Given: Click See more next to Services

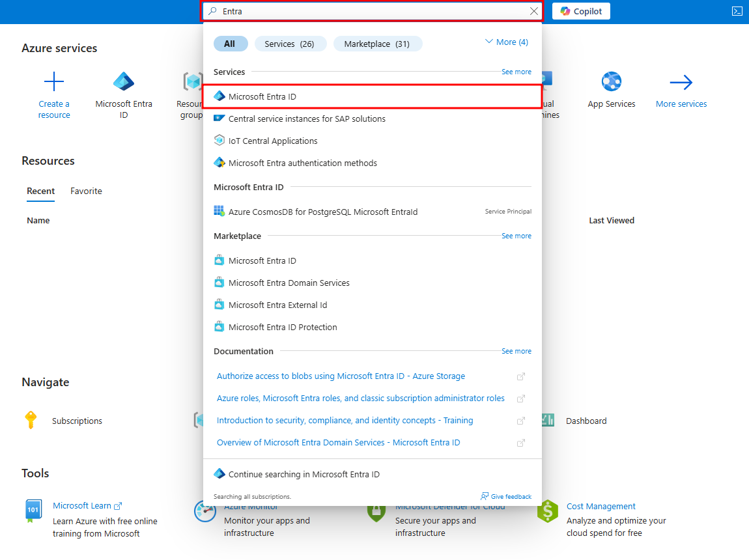Looking at the screenshot, I should click(516, 72).
